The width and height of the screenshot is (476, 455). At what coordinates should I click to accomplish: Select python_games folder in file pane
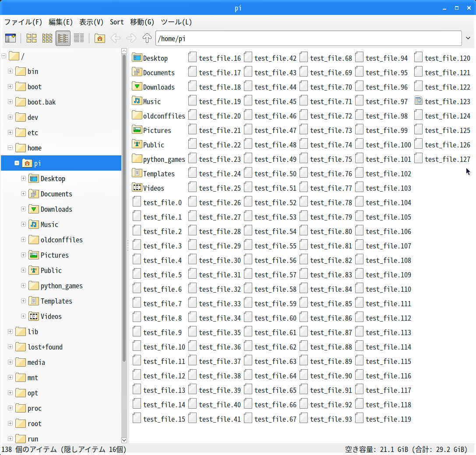tap(159, 159)
